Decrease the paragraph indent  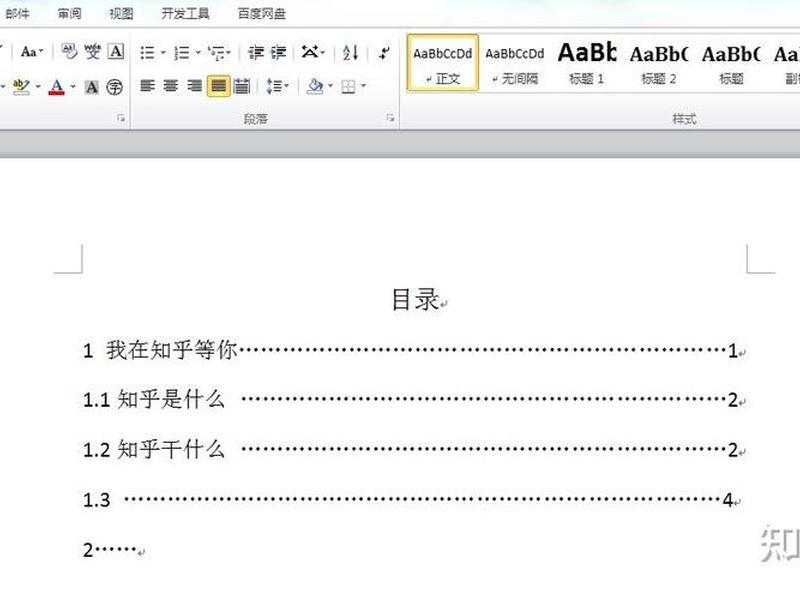pos(256,52)
